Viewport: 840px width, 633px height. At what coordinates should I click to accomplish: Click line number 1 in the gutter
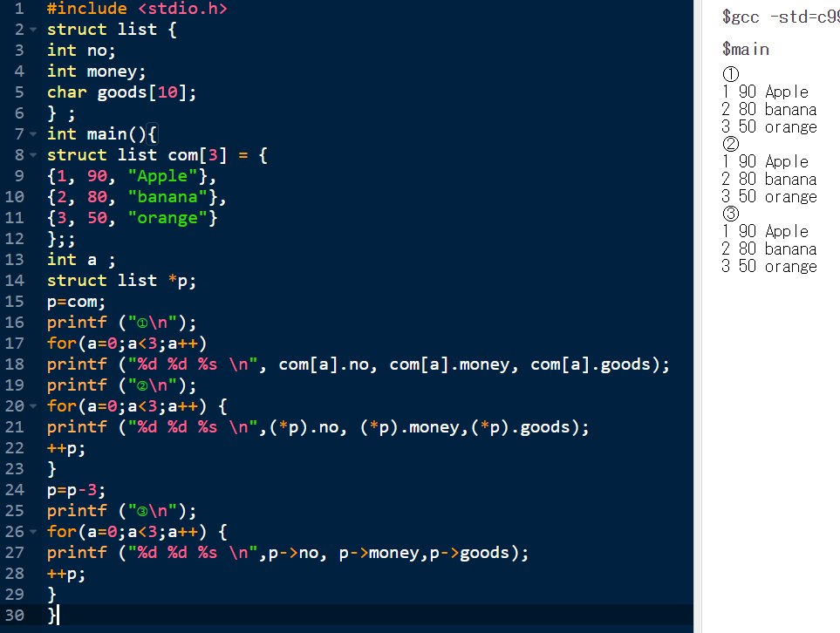point(18,9)
